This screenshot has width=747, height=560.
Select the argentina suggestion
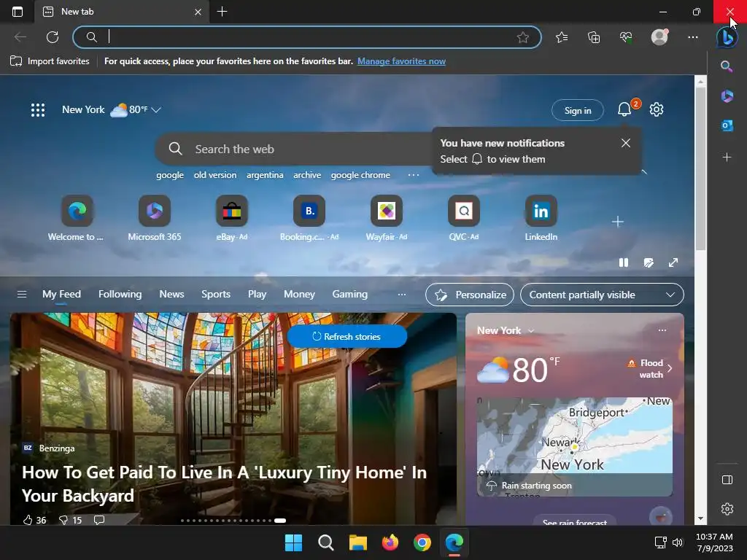point(265,175)
